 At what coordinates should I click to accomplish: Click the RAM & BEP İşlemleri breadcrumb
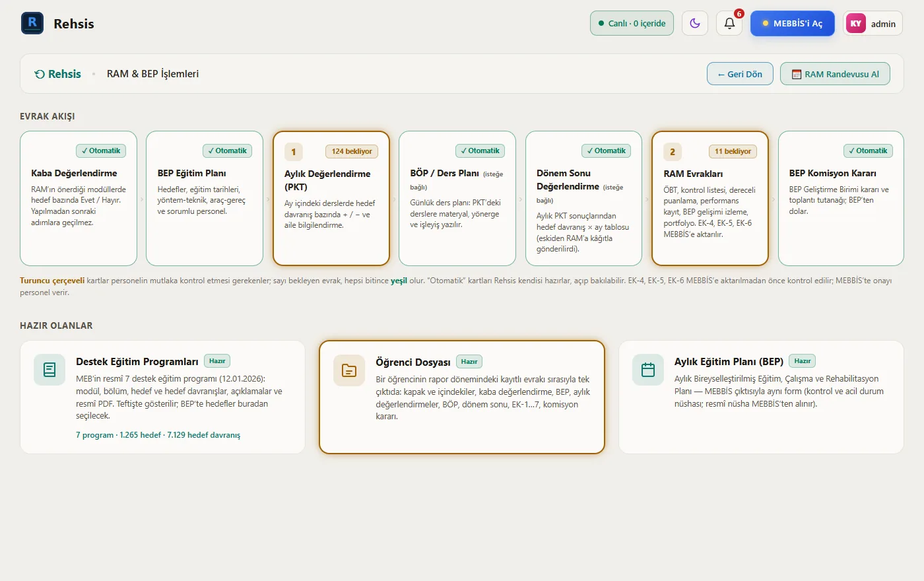152,74
